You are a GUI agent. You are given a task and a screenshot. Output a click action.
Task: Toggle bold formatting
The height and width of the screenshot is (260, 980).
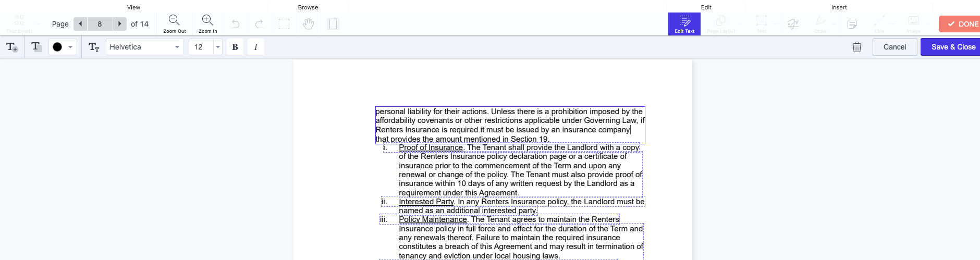pos(235,47)
